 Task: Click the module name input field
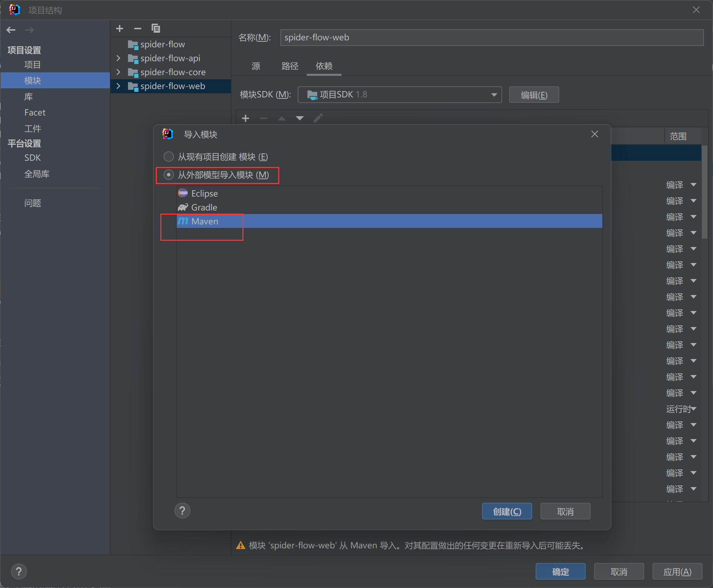[x=492, y=38]
